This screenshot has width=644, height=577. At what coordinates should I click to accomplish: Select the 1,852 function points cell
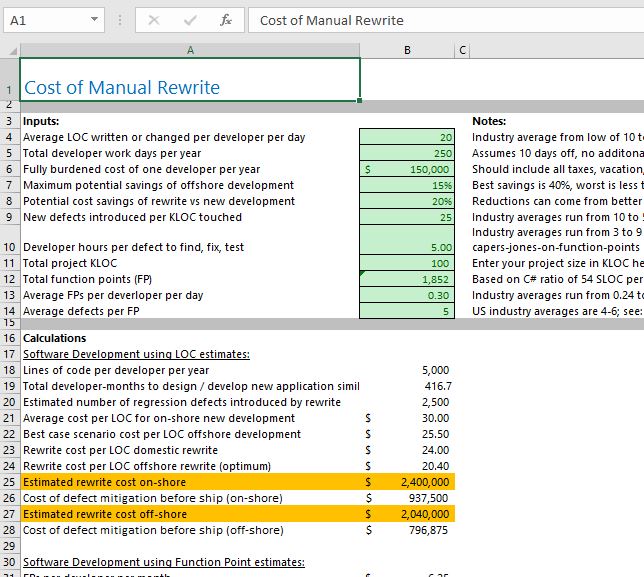[407, 279]
